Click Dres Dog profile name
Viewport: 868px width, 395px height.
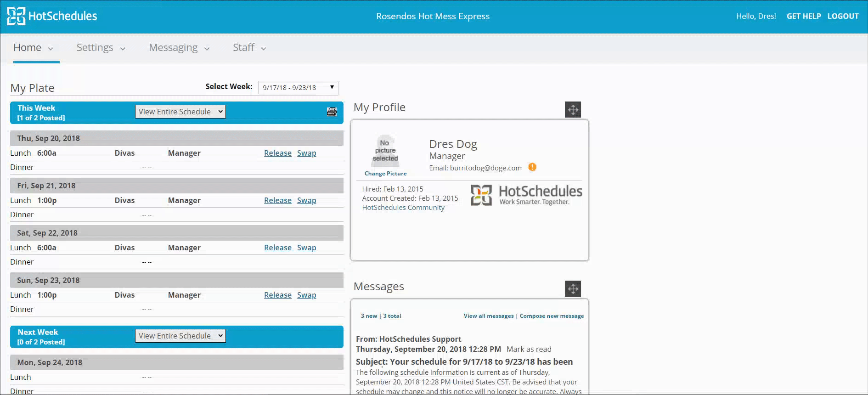pyautogui.click(x=453, y=144)
